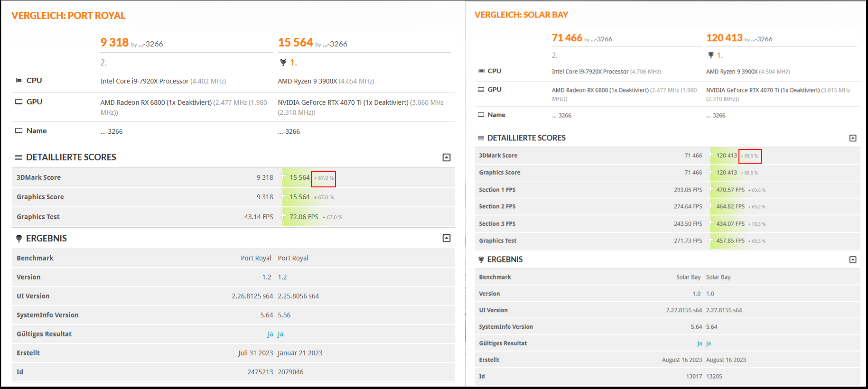The height and width of the screenshot is (389, 868).
Task: Click the Port Royal Name monitor icon
Action: 19,130
